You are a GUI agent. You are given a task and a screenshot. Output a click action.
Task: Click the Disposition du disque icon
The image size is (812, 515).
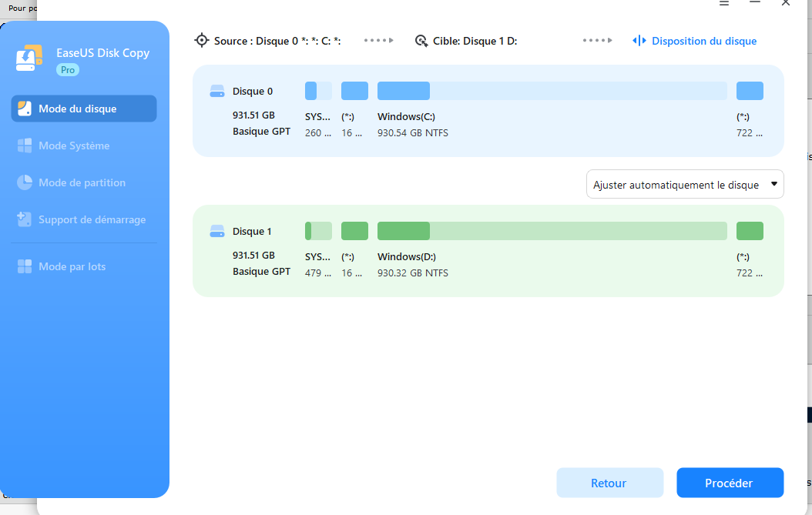point(639,40)
